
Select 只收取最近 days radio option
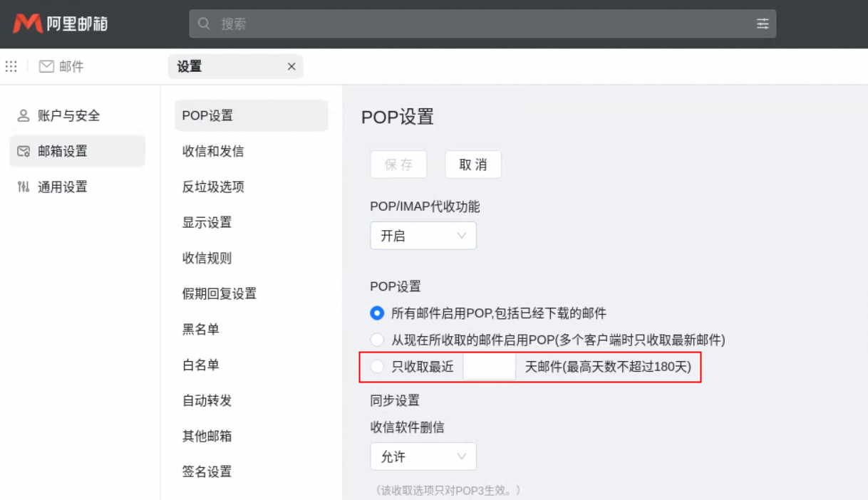coord(377,367)
